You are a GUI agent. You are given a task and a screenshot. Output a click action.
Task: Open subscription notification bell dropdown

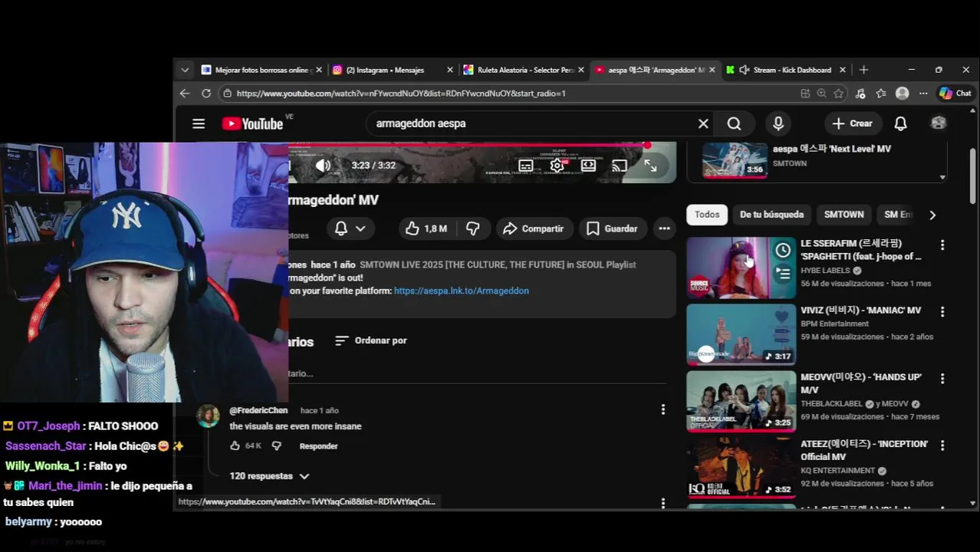350,228
